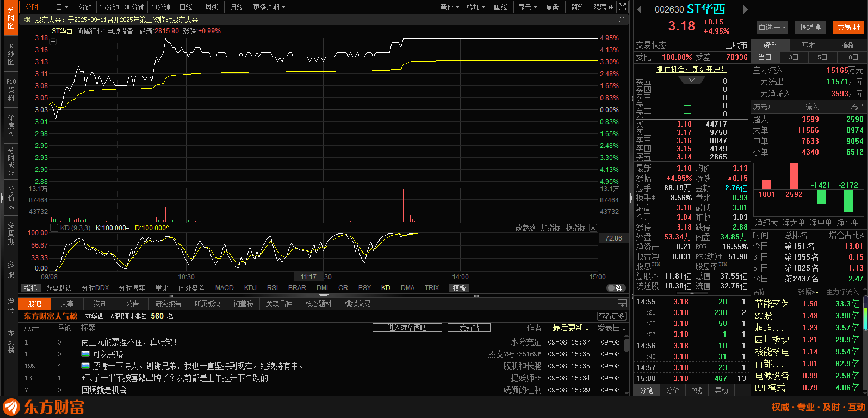This screenshot has height=418, width=868.
Task: Open the 显示 display dropdown
Action: [528, 7]
